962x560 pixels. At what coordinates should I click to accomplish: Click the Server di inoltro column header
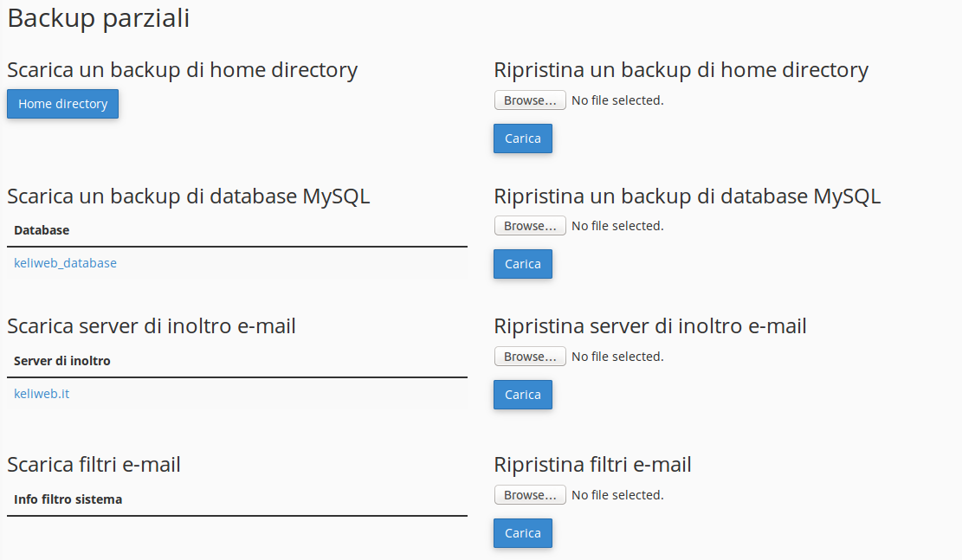click(x=62, y=361)
